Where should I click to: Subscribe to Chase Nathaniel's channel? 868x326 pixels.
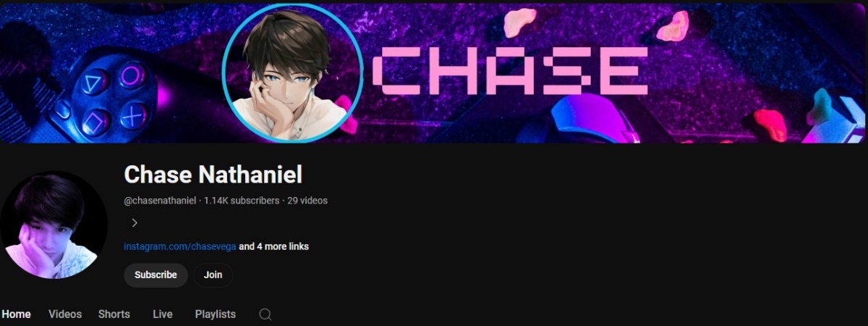click(x=156, y=275)
